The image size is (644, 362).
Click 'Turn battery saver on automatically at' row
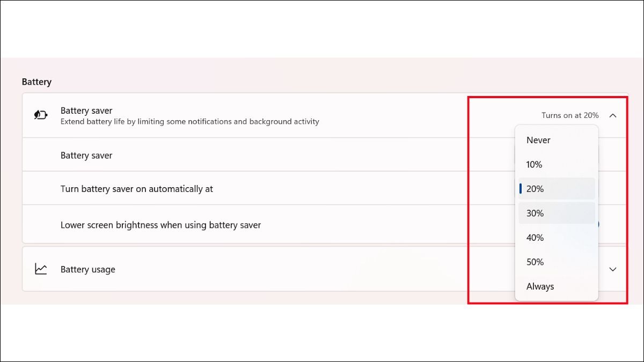tap(137, 189)
